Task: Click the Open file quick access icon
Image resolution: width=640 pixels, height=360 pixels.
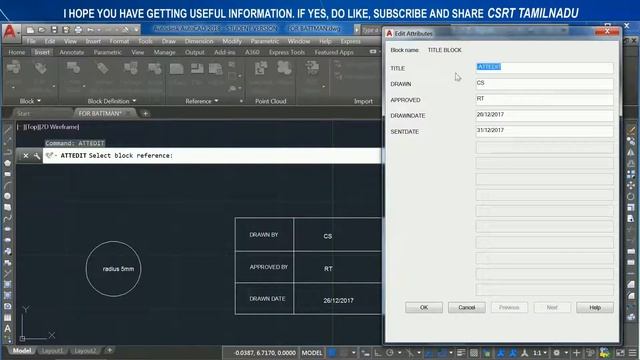Action: tap(42, 30)
